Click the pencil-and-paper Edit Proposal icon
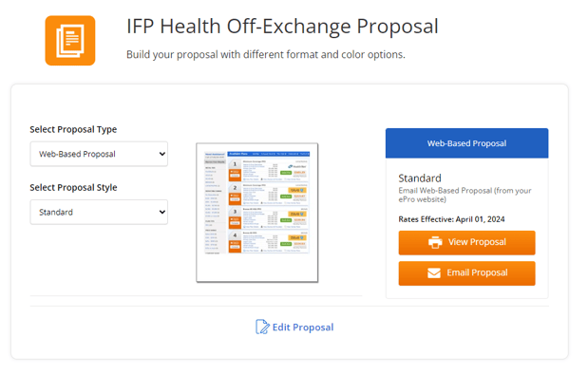 (262, 327)
